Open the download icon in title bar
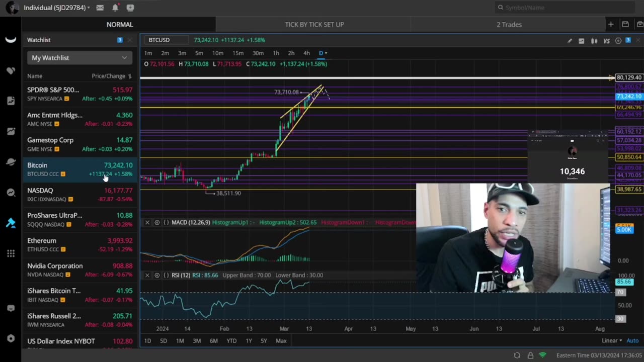This screenshot has width=644, height=362. click(130, 8)
